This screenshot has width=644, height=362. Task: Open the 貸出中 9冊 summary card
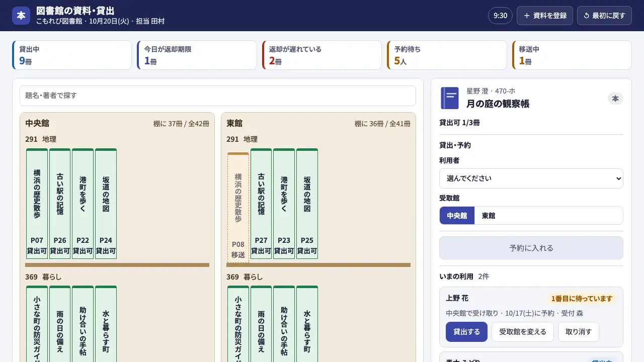pyautogui.click(x=72, y=55)
